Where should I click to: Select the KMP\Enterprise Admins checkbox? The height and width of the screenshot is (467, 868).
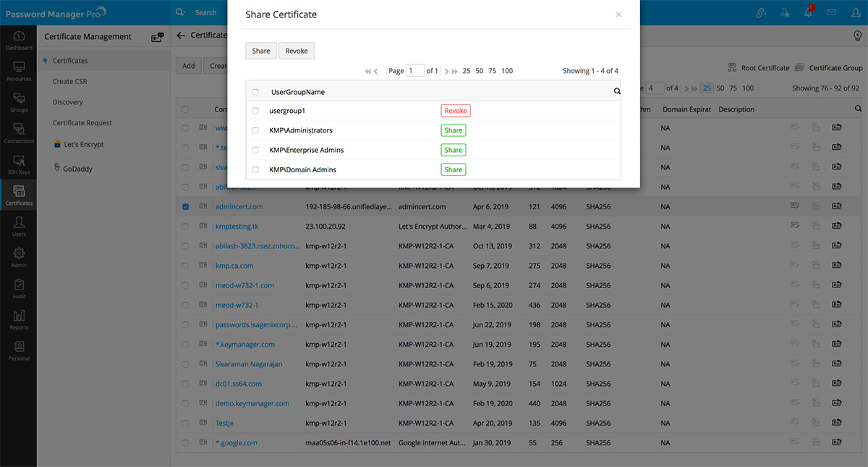tap(255, 150)
